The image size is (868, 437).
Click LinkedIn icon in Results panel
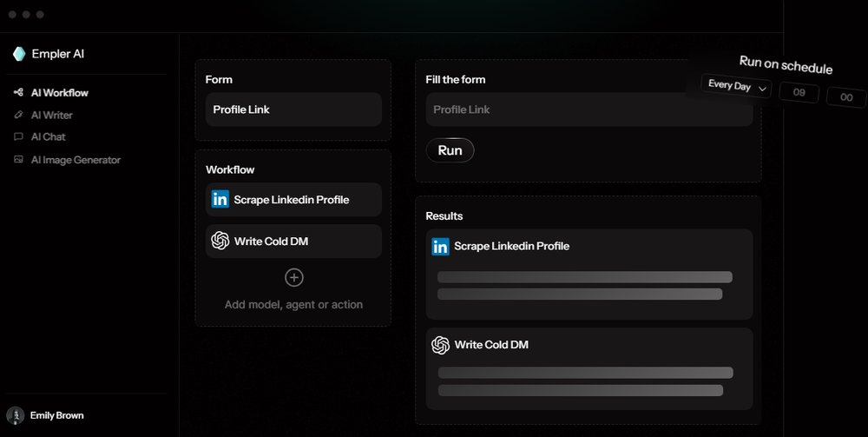coord(441,247)
